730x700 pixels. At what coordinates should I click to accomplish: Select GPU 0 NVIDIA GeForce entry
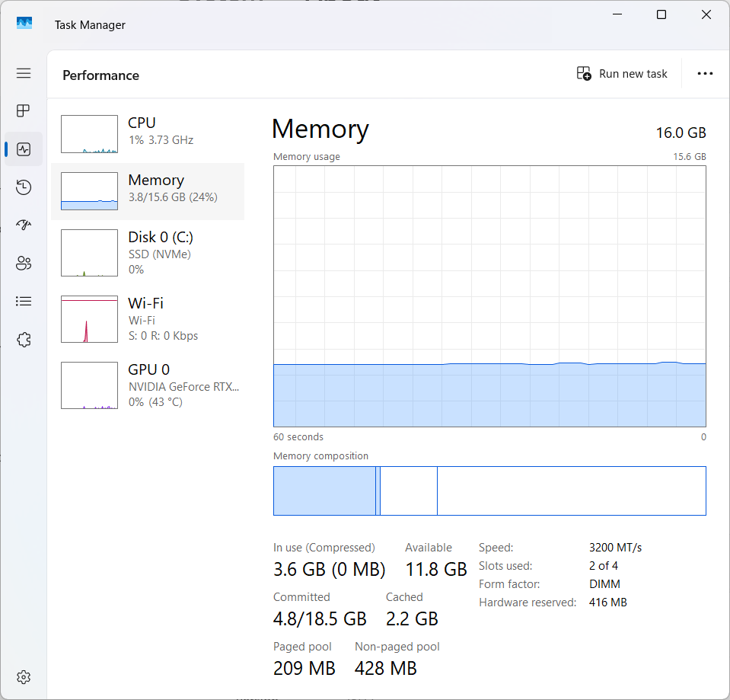pyautogui.click(x=148, y=385)
